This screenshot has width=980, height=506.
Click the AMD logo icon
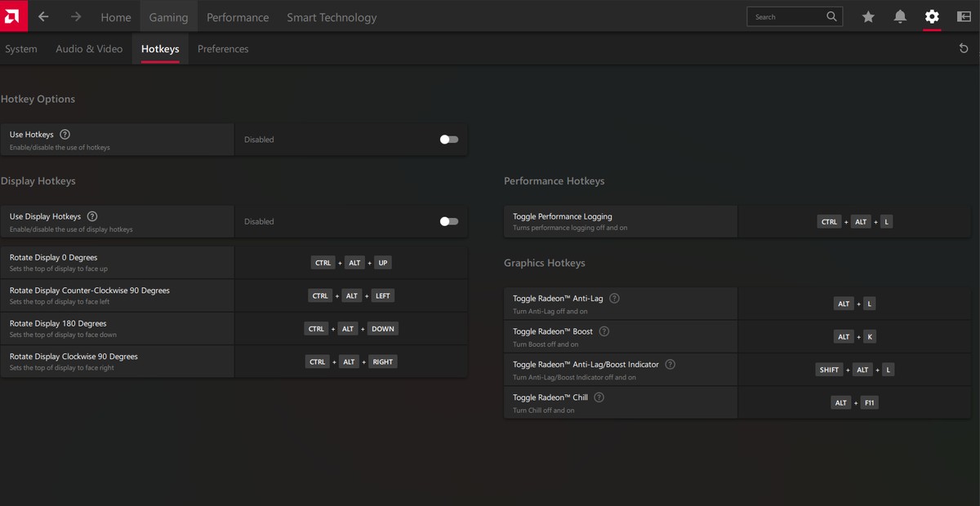point(14,16)
